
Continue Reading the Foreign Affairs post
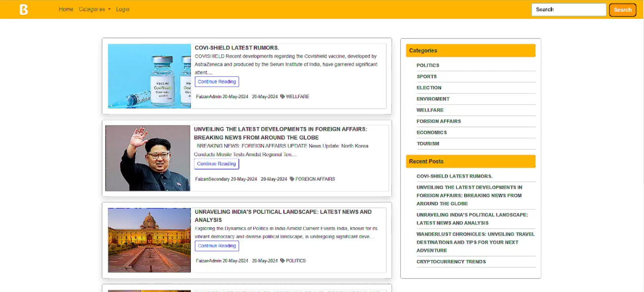pyautogui.click(x=217, y=164)
